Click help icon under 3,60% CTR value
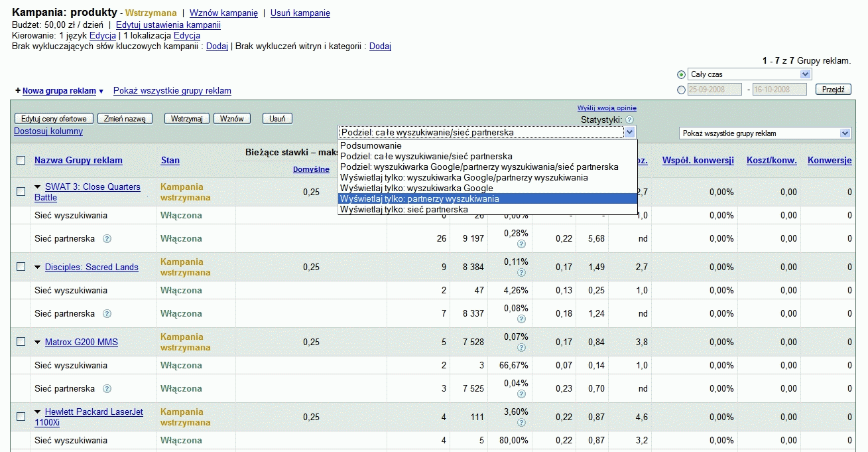 pos(521,422)
